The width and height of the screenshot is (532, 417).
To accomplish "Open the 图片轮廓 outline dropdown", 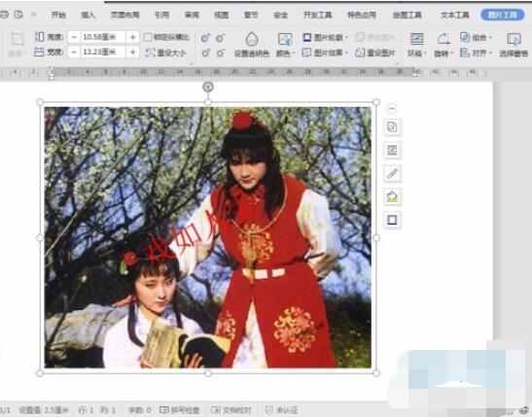I will click(325, 37).
